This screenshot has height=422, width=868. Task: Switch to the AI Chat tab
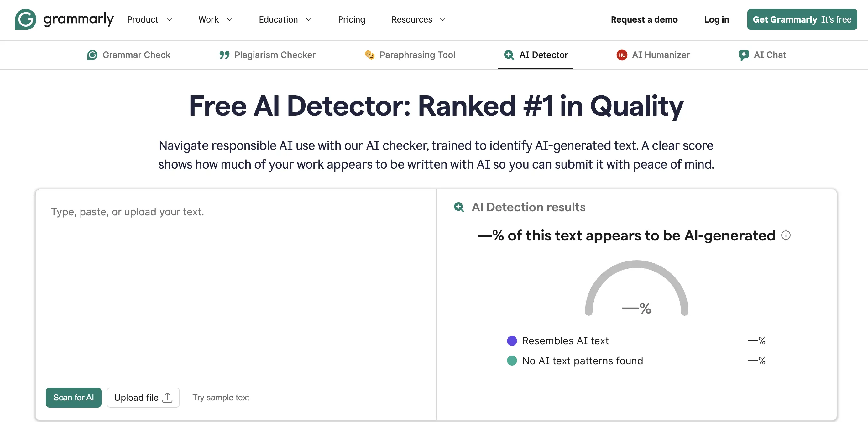click(762, 55)
